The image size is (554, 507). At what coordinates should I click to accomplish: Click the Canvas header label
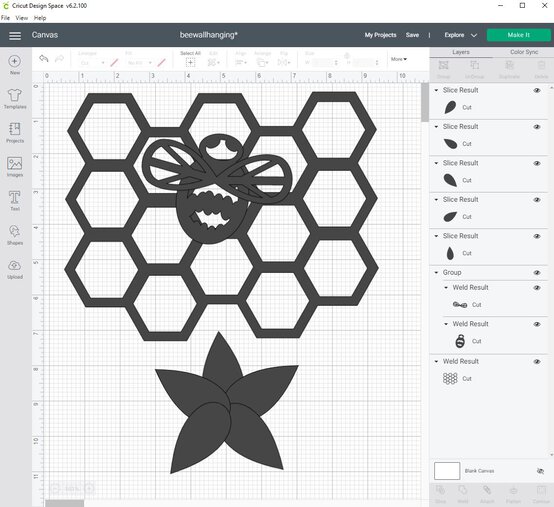pos(45,35)
